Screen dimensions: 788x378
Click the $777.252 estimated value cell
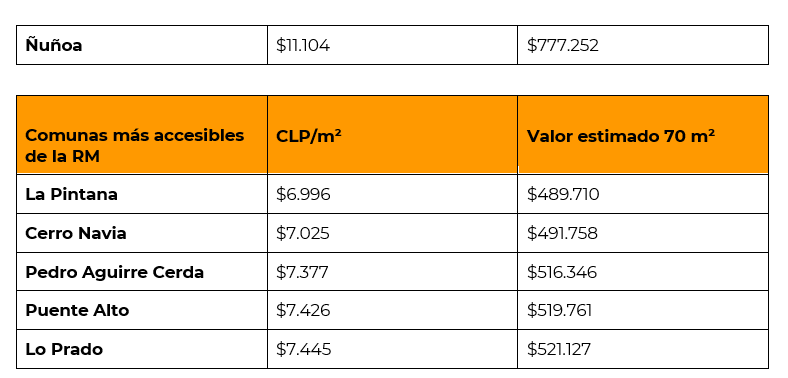(643, 45)
